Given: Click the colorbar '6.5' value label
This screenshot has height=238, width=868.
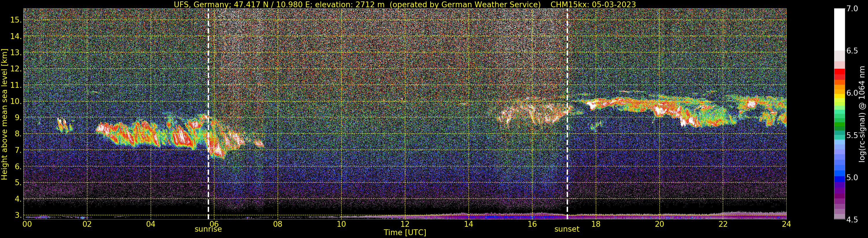Looking at the screenshot, I should [x=852, y=51].
